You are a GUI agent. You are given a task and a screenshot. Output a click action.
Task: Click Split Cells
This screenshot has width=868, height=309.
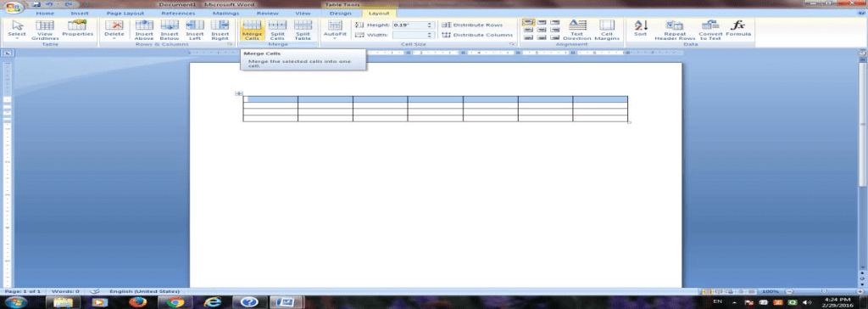point(277,30)
